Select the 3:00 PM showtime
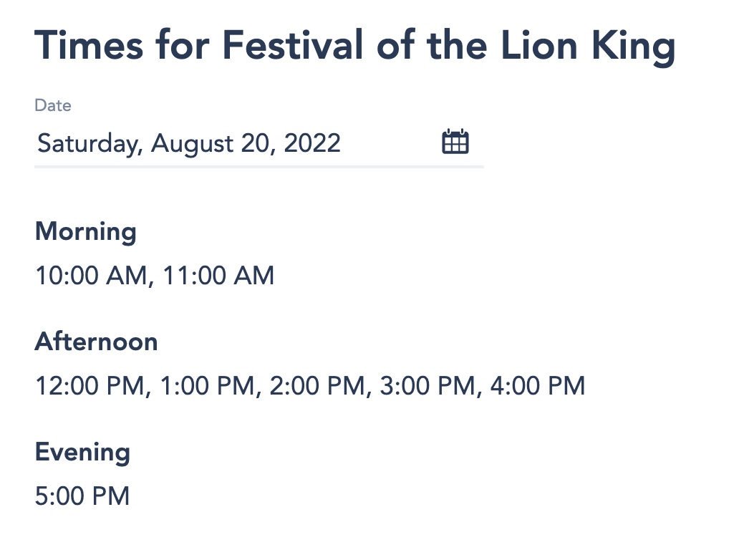 pyautogui.click(x=428, y=386)
